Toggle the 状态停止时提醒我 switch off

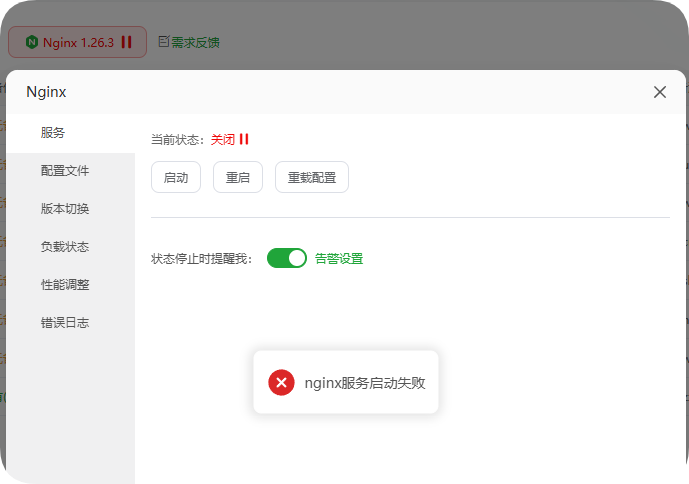286,258
